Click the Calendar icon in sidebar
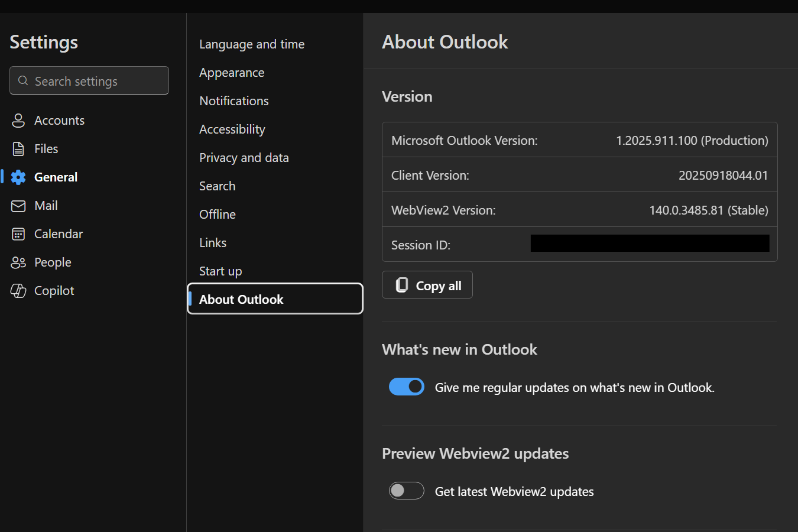Image resolution: width=798 pixels, height=532 pixels. [x=18, y=234]
